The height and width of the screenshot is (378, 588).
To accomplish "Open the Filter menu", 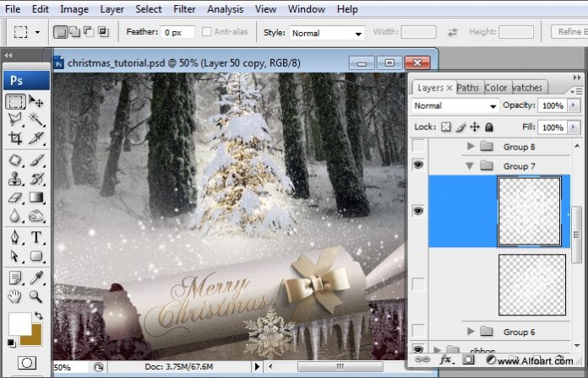I will tap(184, 9).
